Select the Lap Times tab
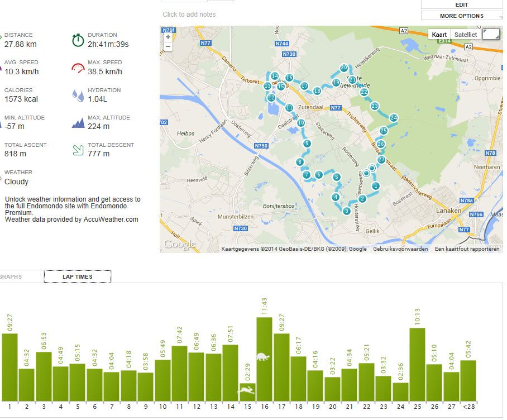The height and width of the screenshot is (420, 507). 78,276
